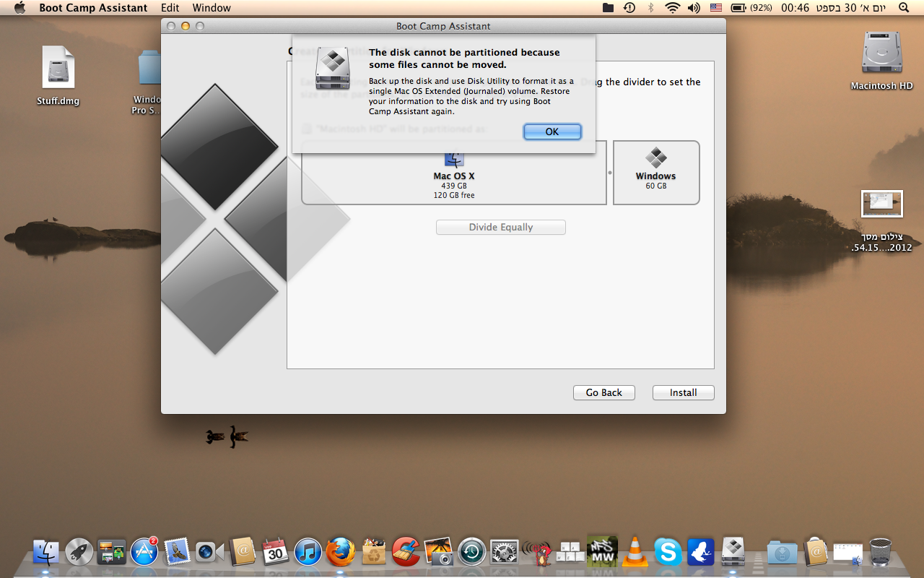Open Firefox from the Dock
The width and height of the screenshot is (924, 578).
[341, 553]
